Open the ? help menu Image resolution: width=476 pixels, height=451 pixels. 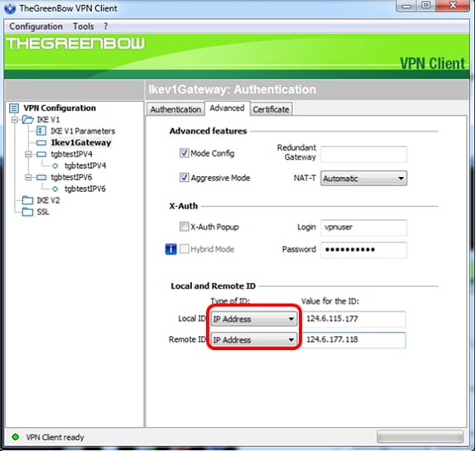105,26
